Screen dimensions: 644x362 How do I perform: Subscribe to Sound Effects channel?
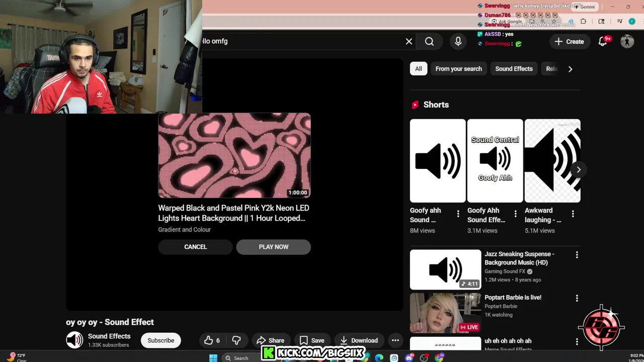point(161,340)
